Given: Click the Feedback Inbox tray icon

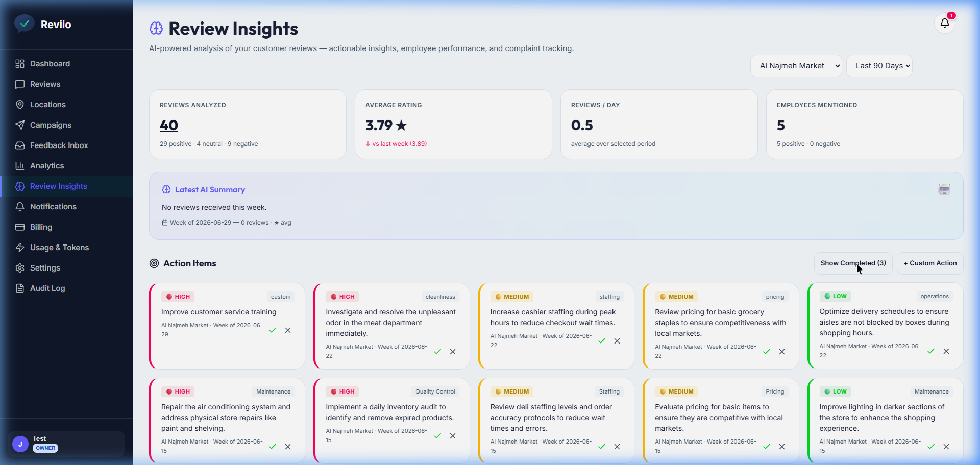Looking at the screenshot, I should click(20, 145).
